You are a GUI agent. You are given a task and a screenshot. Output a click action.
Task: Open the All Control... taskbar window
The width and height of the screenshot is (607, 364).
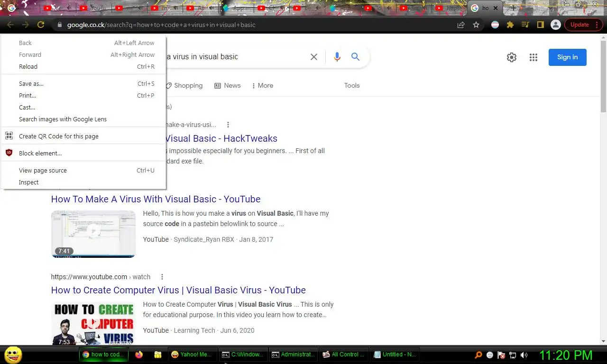[344, 355]
